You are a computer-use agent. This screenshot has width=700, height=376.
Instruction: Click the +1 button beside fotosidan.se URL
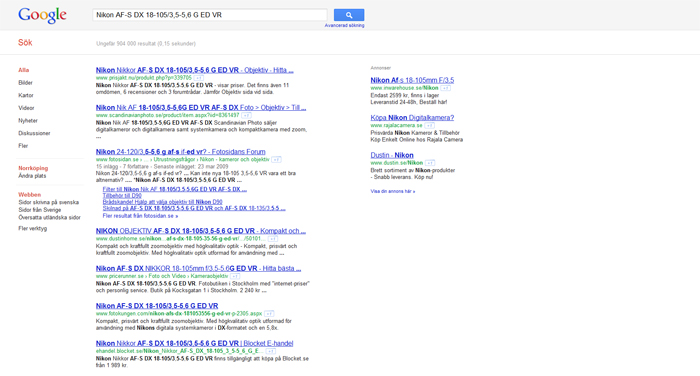tap(276, 159)
